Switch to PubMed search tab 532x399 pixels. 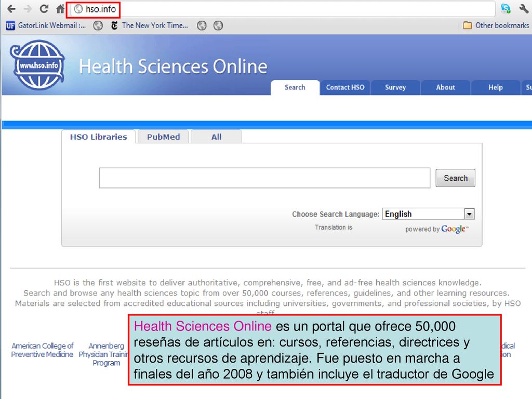(163, 137)
